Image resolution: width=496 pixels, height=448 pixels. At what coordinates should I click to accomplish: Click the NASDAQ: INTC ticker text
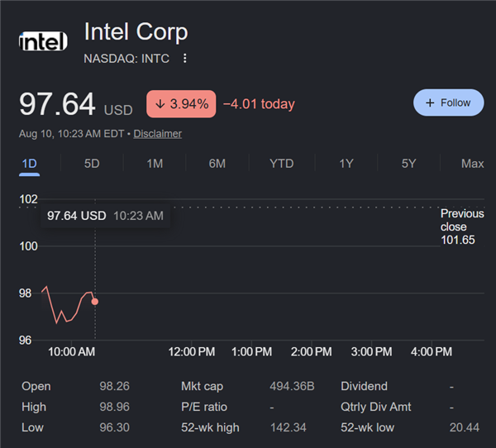coord(126,59)
